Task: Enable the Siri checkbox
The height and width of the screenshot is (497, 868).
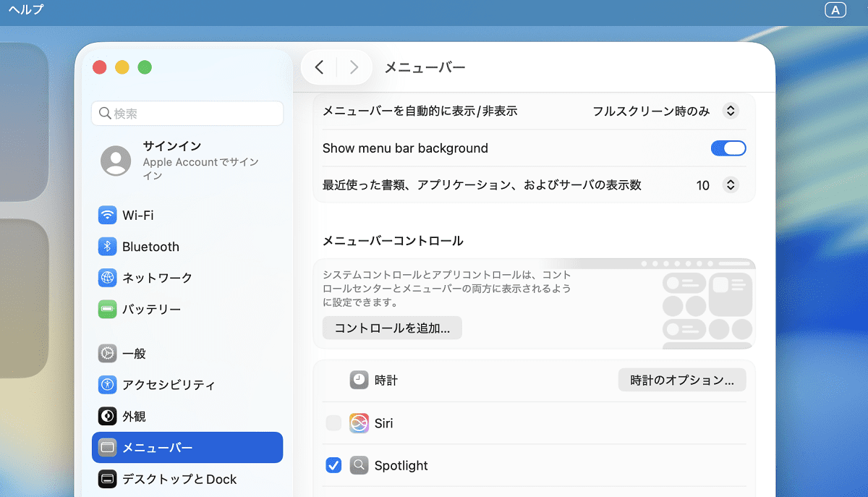Action: click(x=333, y=423)
